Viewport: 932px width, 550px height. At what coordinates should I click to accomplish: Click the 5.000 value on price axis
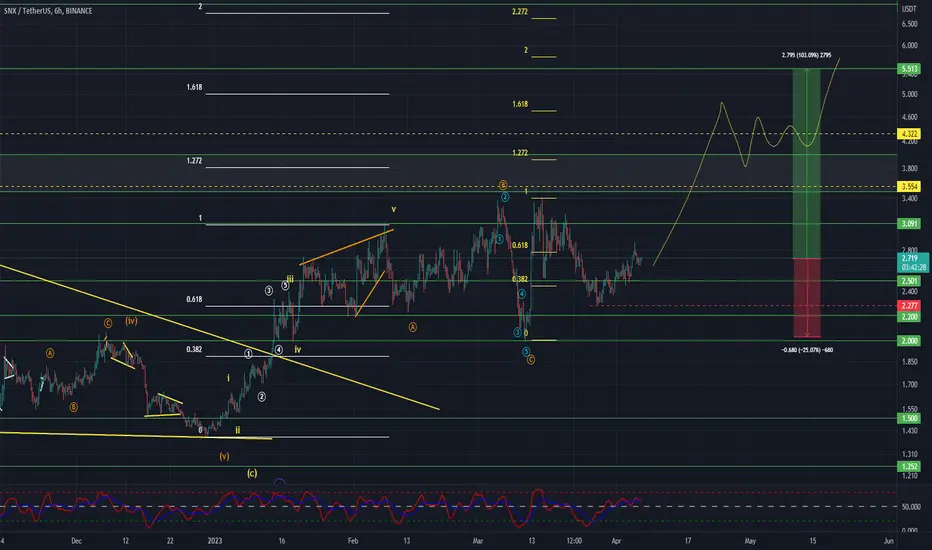(x=909, y=95)
